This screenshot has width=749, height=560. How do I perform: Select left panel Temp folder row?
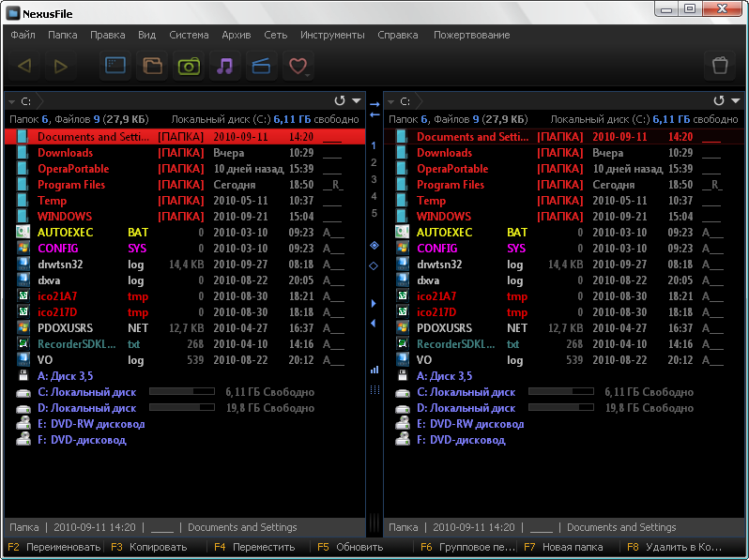(185, 201)
